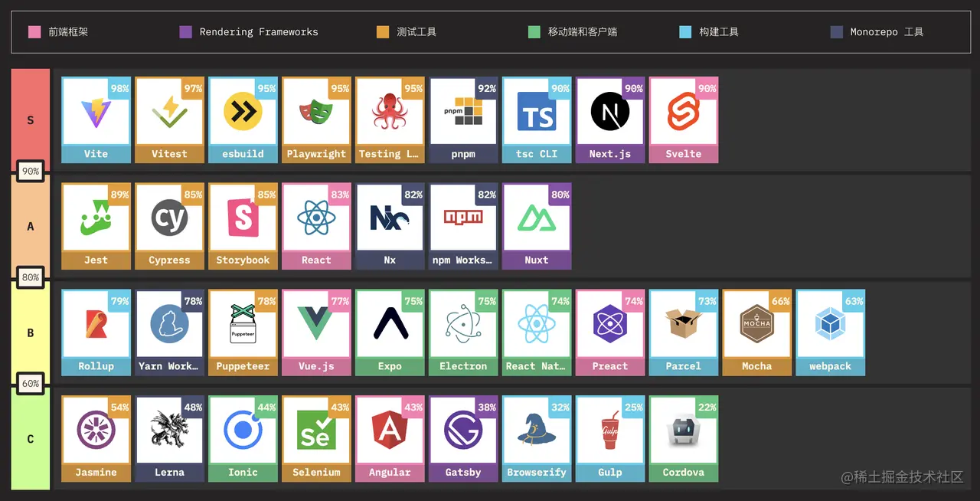
Task: Click the 前端框架 legend label
Action: coord(68,32)
